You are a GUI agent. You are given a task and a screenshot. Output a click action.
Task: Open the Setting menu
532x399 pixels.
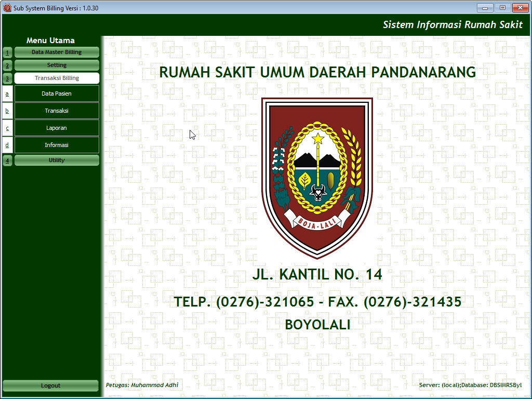(x=57, y=65)
